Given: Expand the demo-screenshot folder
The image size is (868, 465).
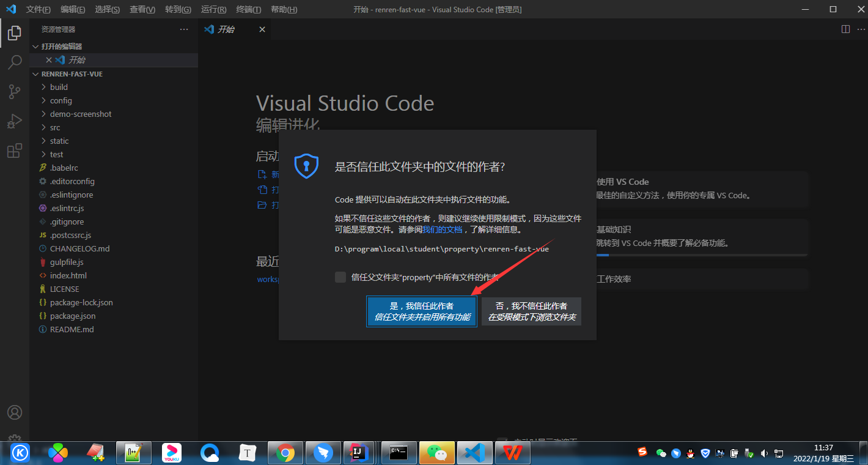Looking at the screenshot, I should [114, 114].
